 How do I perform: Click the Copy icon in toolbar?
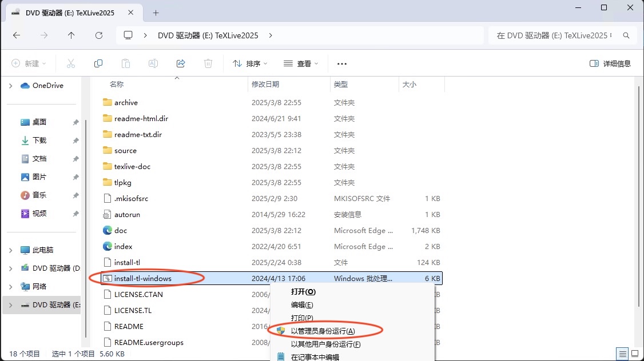click(x=98, y=63)
